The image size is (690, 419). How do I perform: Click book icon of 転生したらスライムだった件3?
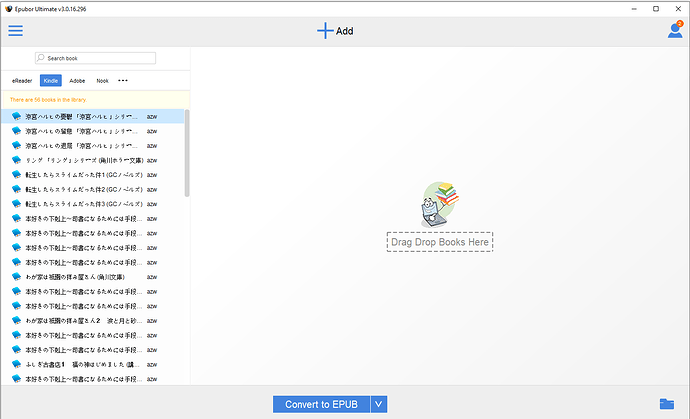pyautogui.click(x=16, y=203)
